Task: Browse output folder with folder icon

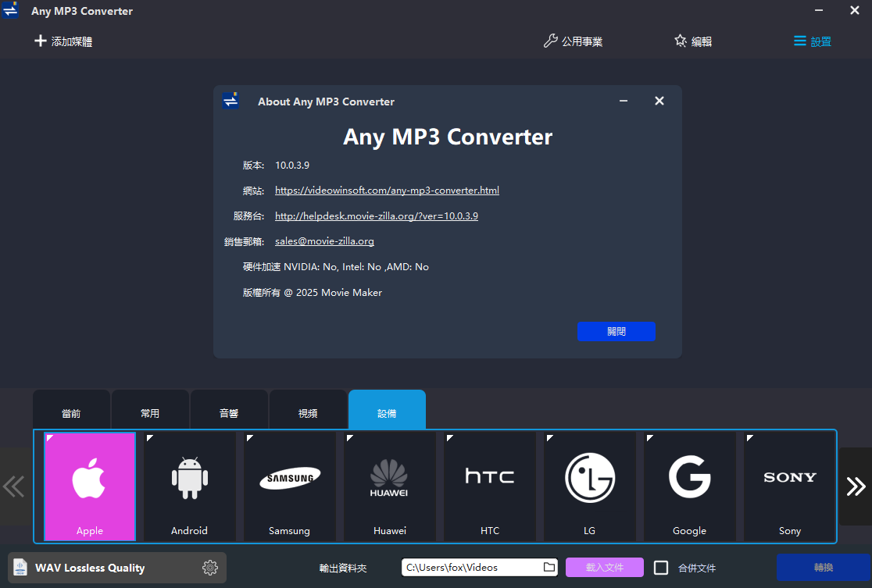Action: tap(549, 567)
